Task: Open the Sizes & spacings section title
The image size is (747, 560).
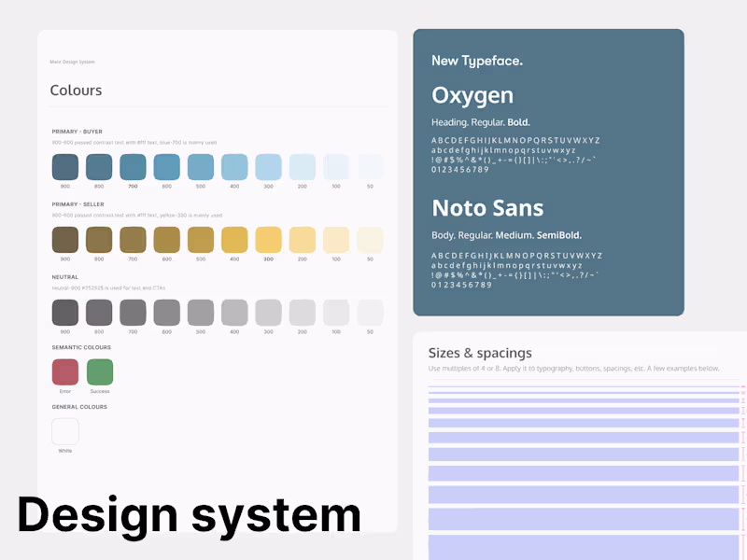Action: pos(482,353)
